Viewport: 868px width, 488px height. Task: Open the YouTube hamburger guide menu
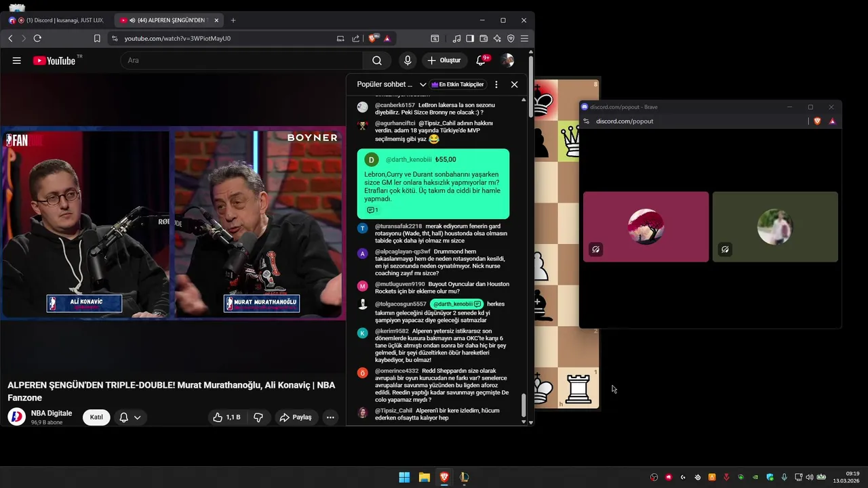tap(16, 60)
